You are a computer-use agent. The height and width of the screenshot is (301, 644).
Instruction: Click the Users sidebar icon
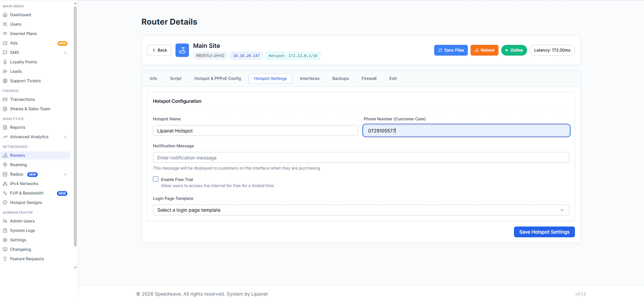click(x=5, y=24)
